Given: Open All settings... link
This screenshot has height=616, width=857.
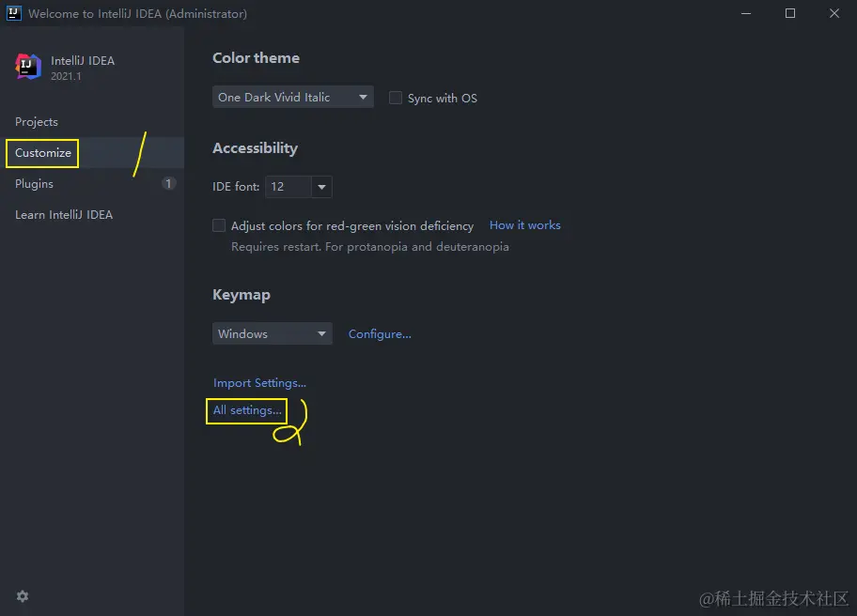Looking at the screenshot, I should pos(247,410).
